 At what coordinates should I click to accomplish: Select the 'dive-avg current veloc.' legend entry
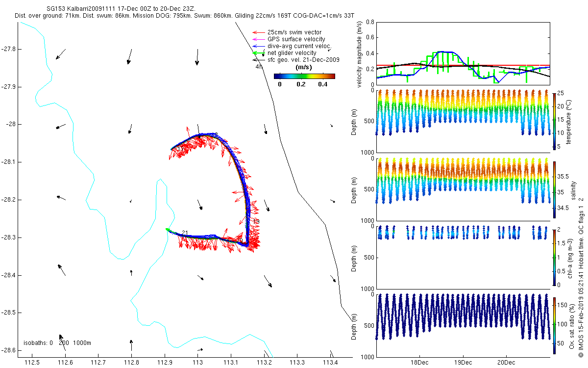[299, 46]
